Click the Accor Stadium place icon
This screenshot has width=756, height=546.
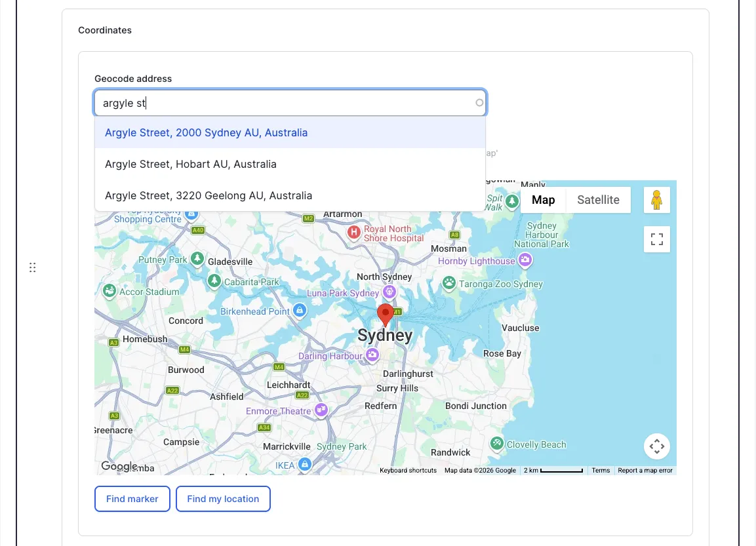[109, 290]
